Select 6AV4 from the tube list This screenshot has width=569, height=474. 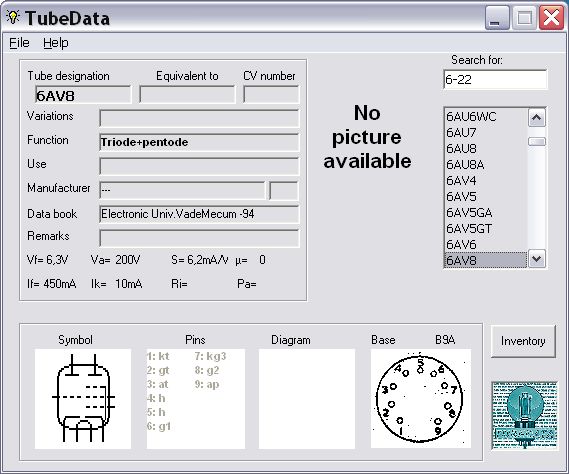pos(486,181)
